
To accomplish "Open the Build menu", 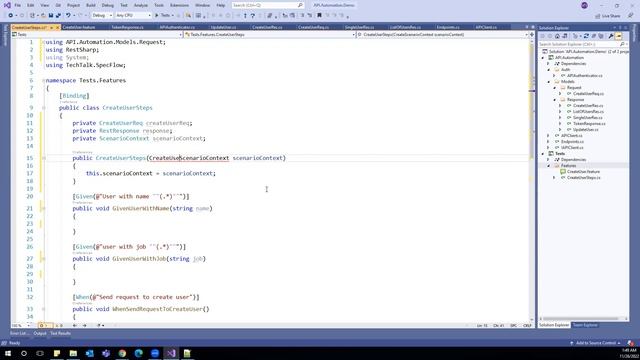I will tap(91, 5).
